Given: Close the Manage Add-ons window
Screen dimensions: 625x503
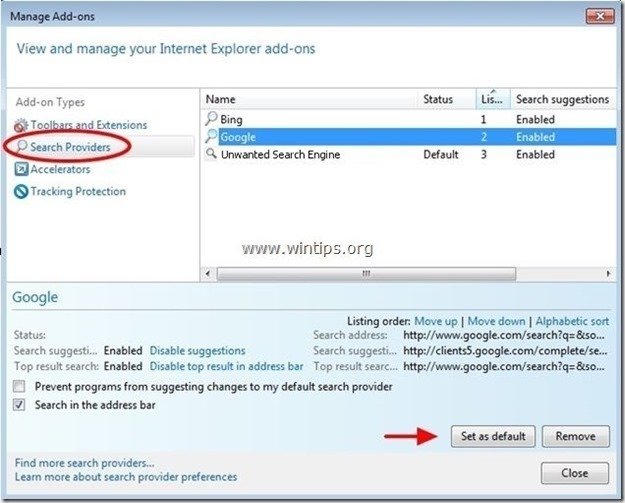Looking at the screenshot, I should [x=600, y=16].
